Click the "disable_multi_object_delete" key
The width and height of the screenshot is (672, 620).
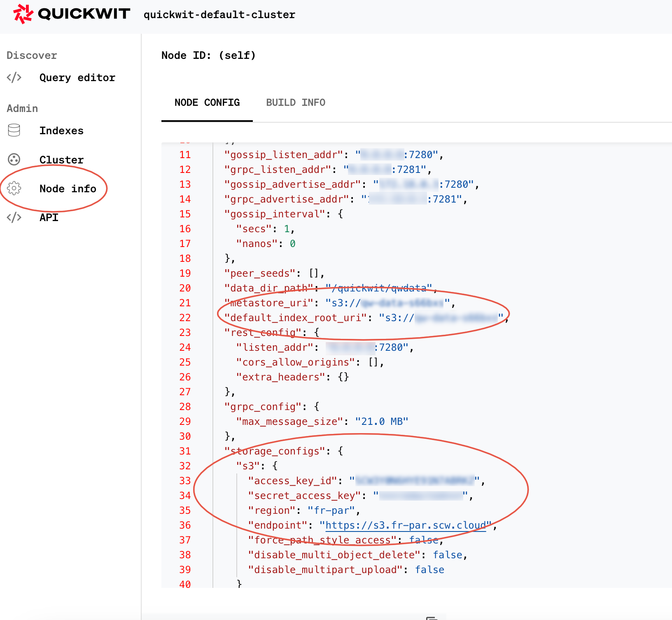click(x=334, y=555)
